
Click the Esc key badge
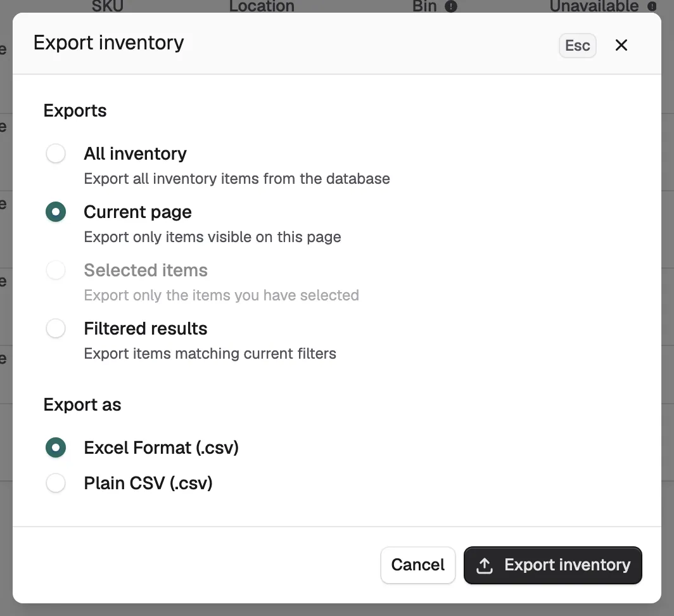point(577,46)
